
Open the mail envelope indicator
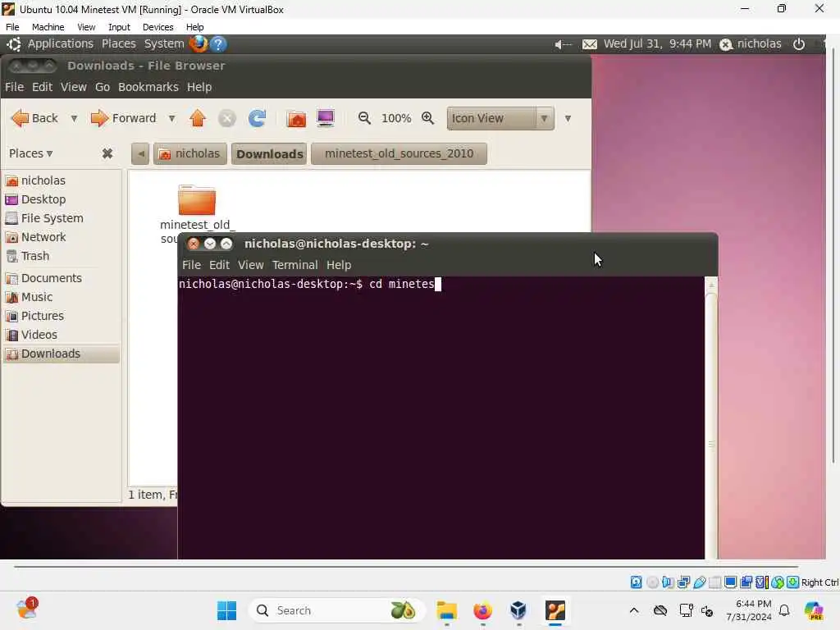pyautogui.click(x=589, y=44)
